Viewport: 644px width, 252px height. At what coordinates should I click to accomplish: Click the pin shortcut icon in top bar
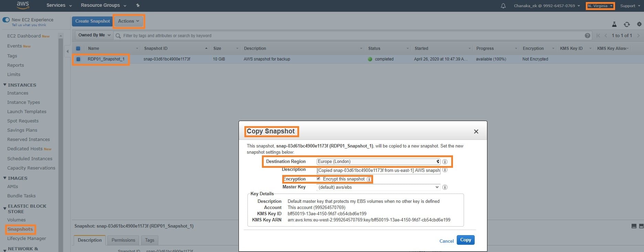(138, 6)
